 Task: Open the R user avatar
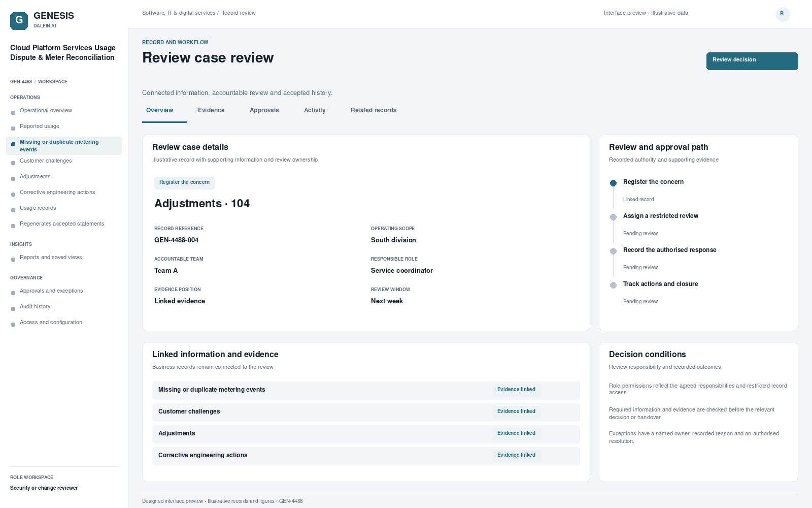[783, 14]
